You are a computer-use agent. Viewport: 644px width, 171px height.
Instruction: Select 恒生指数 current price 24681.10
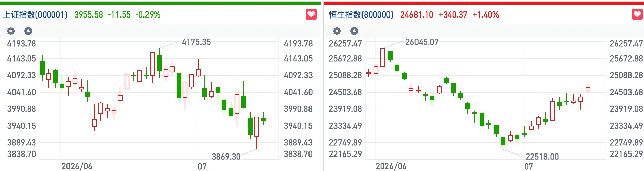(417, 15)
